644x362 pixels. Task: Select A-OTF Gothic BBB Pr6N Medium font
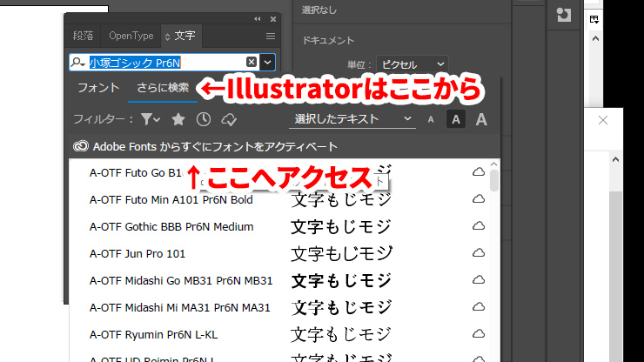(171, 227)
